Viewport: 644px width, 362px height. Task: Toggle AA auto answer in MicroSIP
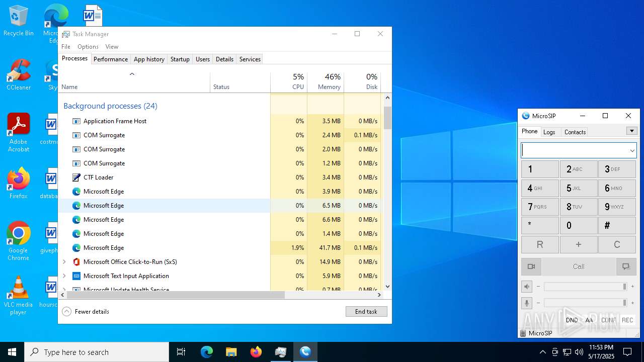pos(589,320)
